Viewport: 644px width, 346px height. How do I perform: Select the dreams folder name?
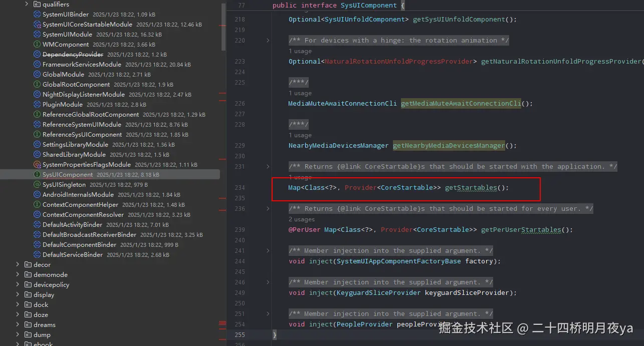click(x=45, y=324)
